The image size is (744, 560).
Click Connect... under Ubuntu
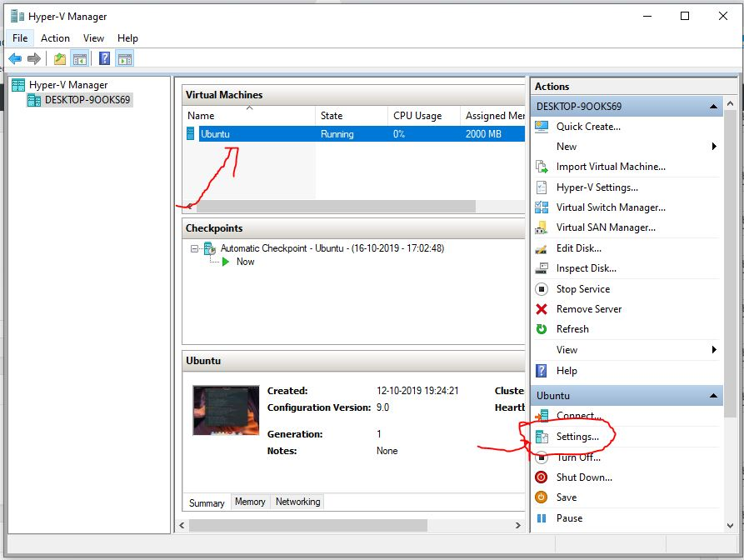tap(579, 416)
